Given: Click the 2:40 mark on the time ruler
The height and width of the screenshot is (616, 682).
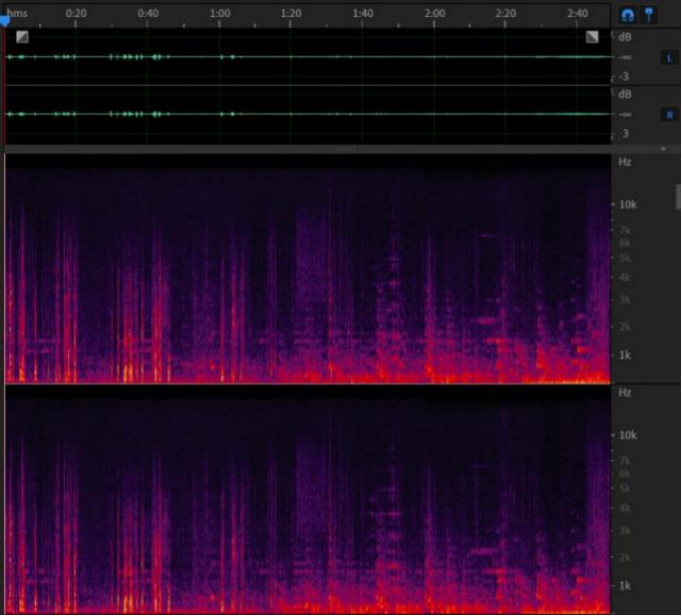Looking at the screenshot, I should pos(577,13).
